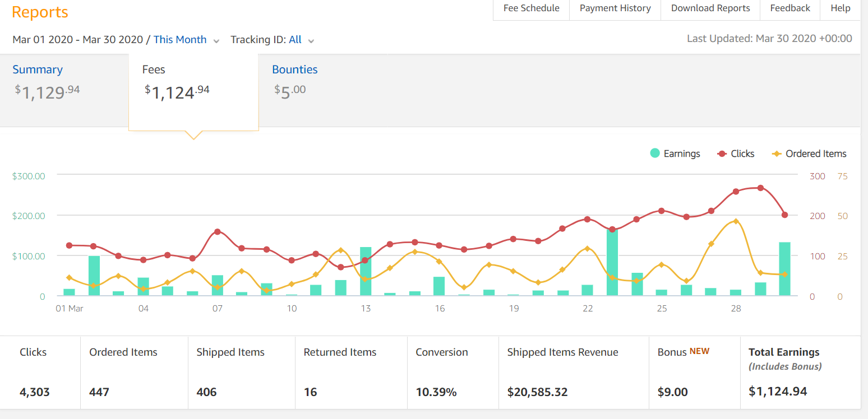Click the red Clicks legend marker icon
Screen dimensions: 868x419
[722, 153]
